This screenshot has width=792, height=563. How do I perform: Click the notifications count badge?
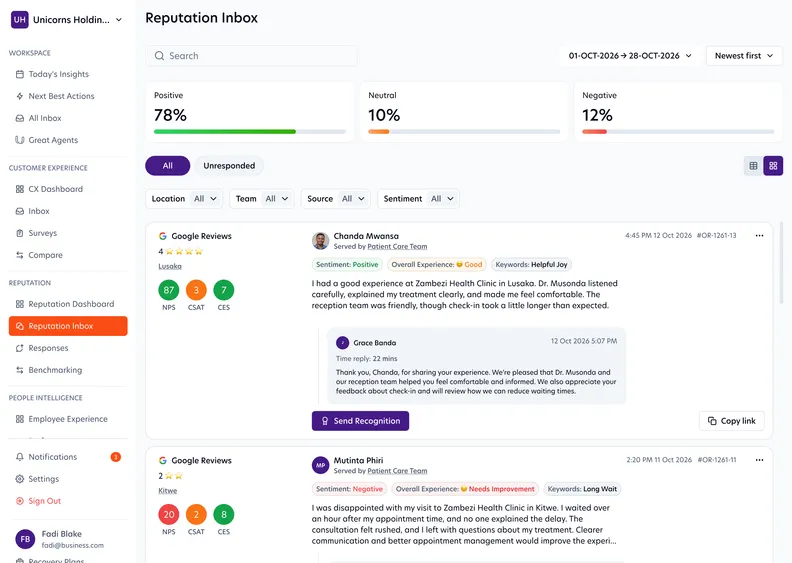pos(116,457)
